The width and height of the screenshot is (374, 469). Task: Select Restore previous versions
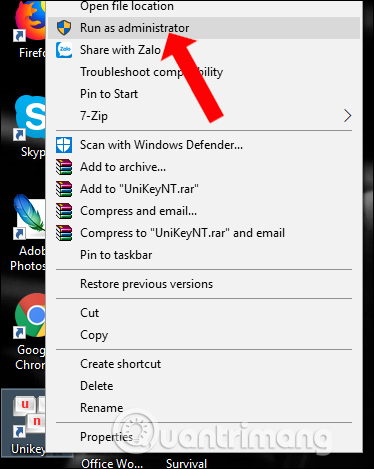pos(204,284)
